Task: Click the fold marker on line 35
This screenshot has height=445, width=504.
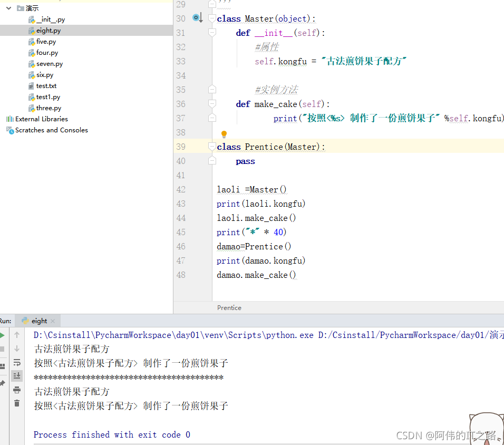Action: [212, 90]
